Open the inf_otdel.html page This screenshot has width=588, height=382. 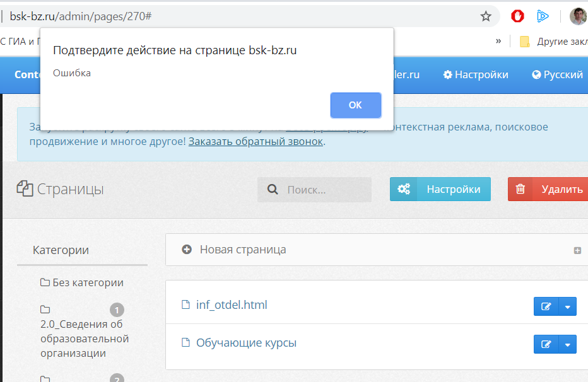[x=232, y=305]
